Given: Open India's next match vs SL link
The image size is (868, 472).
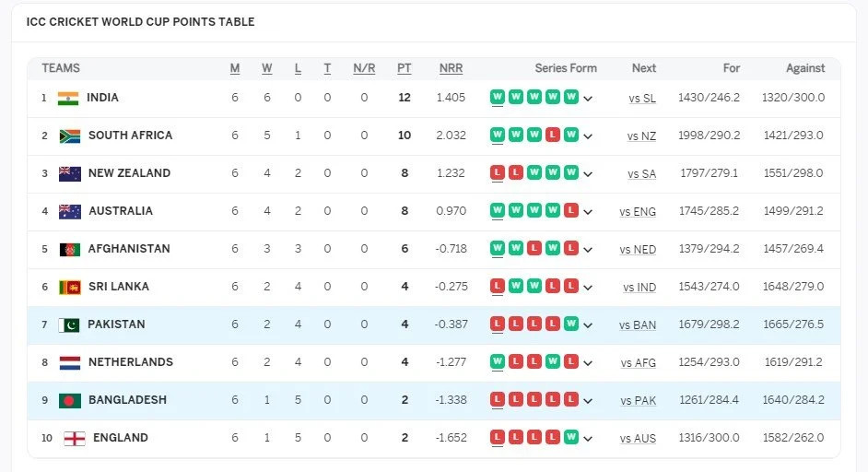Looking at the screenshot, I should coord(642,99).
